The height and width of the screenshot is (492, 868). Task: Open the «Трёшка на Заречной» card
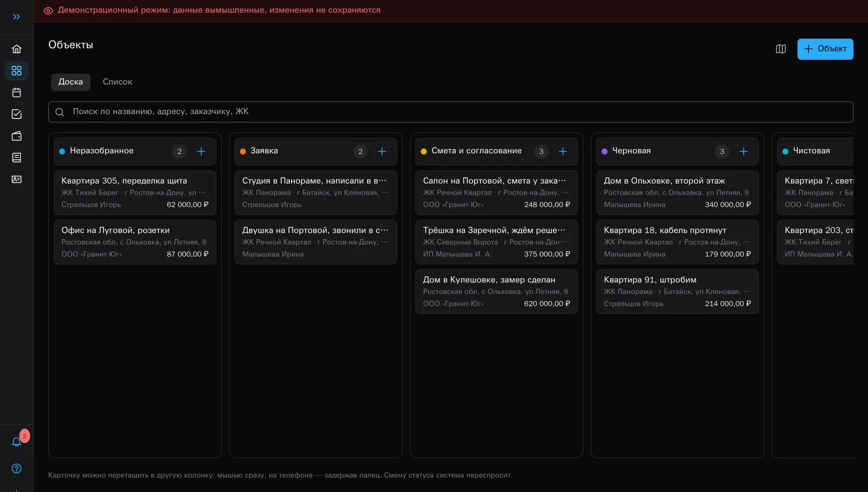[x=496, y=242]
